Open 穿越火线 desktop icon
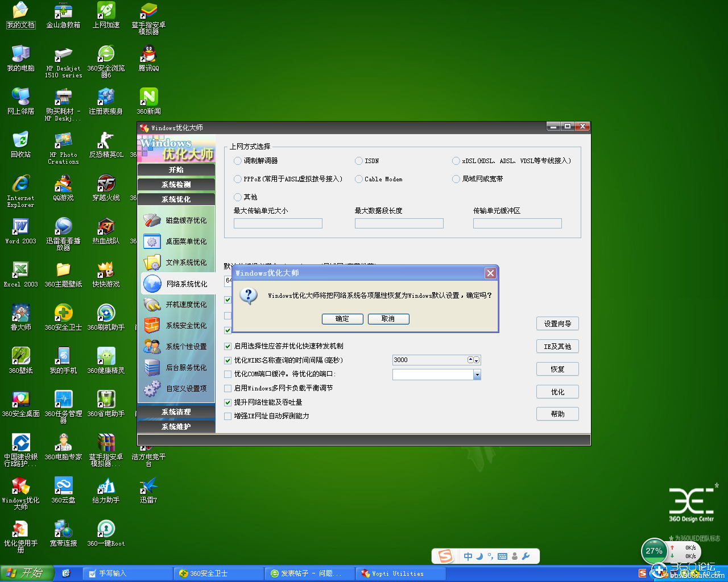The width and height of the screenshot is (728, 582). pos(106,188)
